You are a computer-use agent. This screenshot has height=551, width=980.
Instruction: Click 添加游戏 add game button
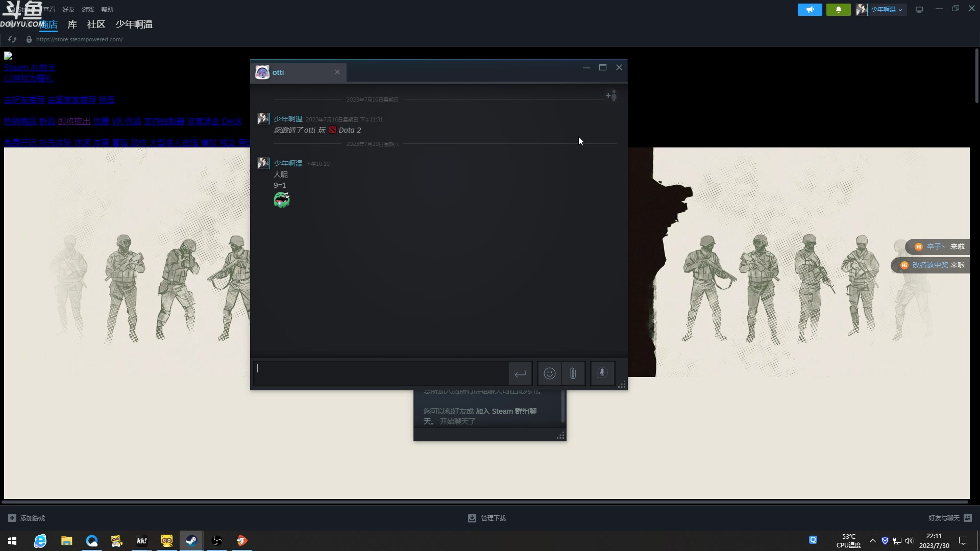[27, 518]
